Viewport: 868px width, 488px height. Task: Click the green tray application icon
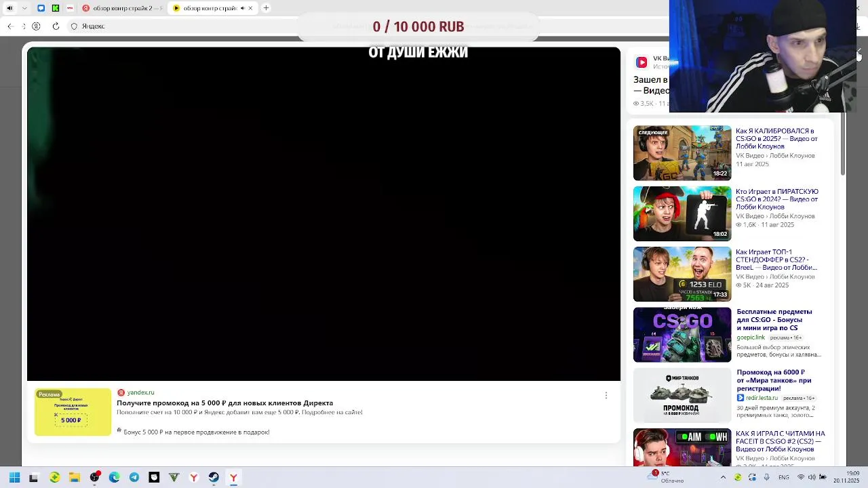[738, 478]
